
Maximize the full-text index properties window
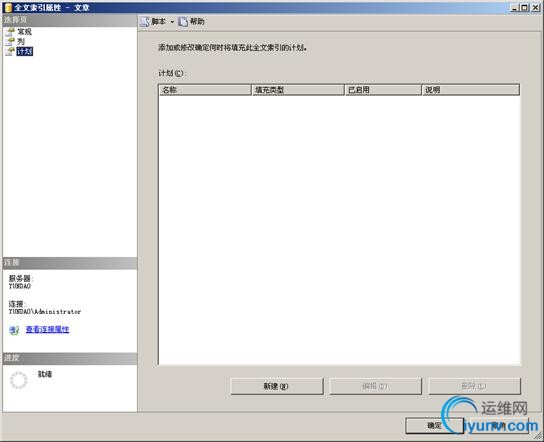tap(525, 7)
